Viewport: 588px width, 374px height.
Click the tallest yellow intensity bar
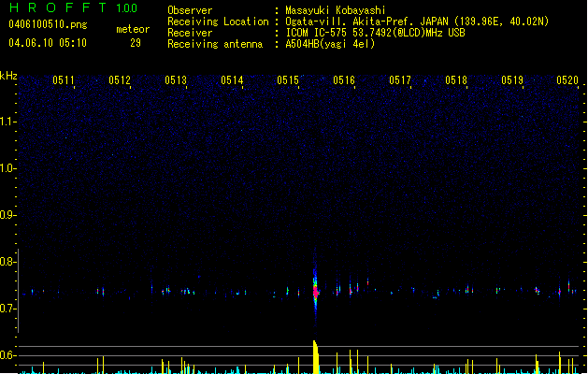coord(316,357)
